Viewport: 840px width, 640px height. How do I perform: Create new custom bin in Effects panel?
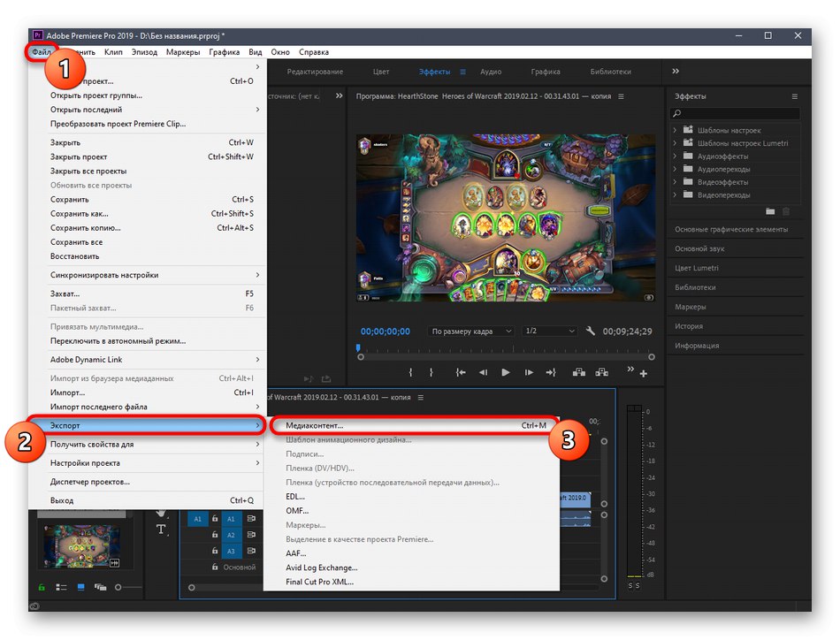pyautogui.click(x=770, y=211)
